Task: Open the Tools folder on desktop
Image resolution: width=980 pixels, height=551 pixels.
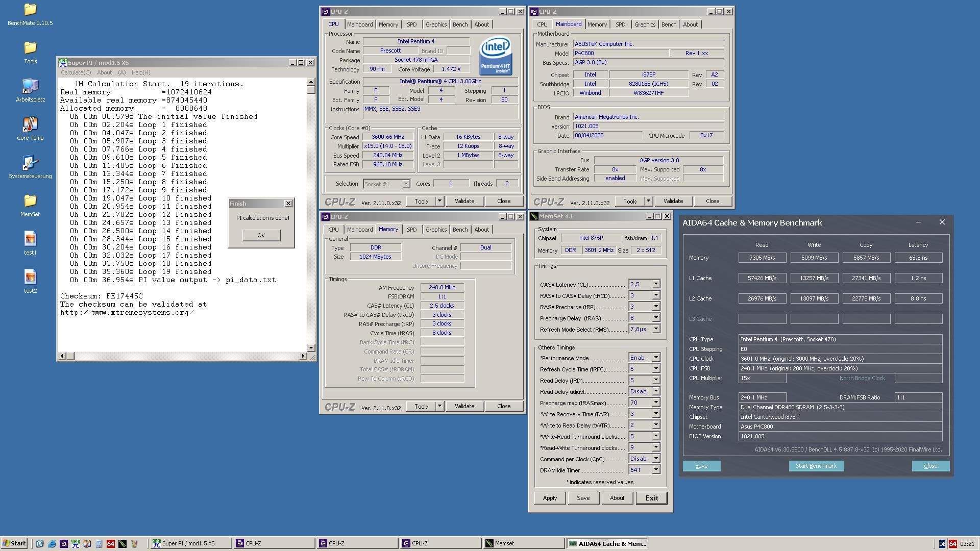Action: tap(30, 52)
